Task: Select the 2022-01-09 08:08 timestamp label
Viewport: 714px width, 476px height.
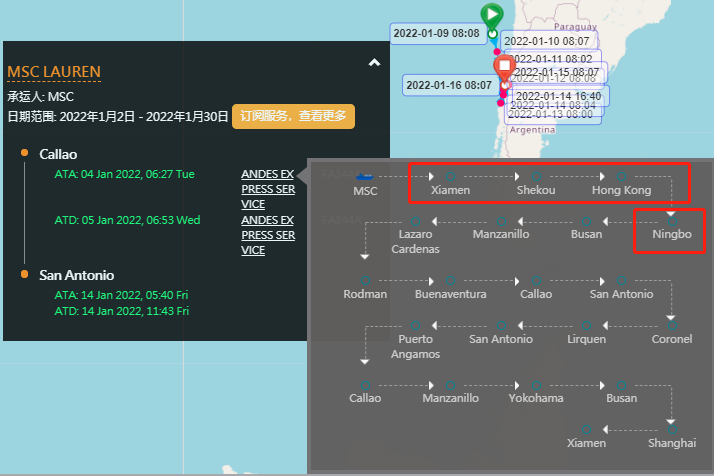Action: [x=438, y=33]
